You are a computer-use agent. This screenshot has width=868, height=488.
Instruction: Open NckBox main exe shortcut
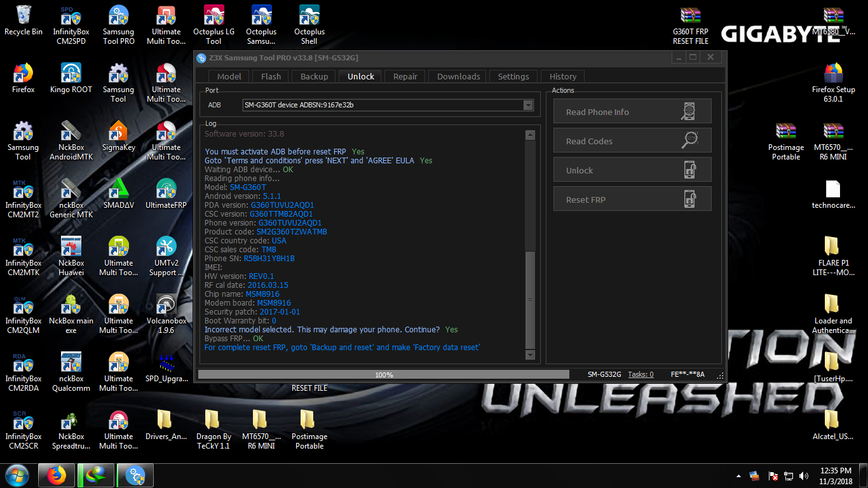point(71,314)
